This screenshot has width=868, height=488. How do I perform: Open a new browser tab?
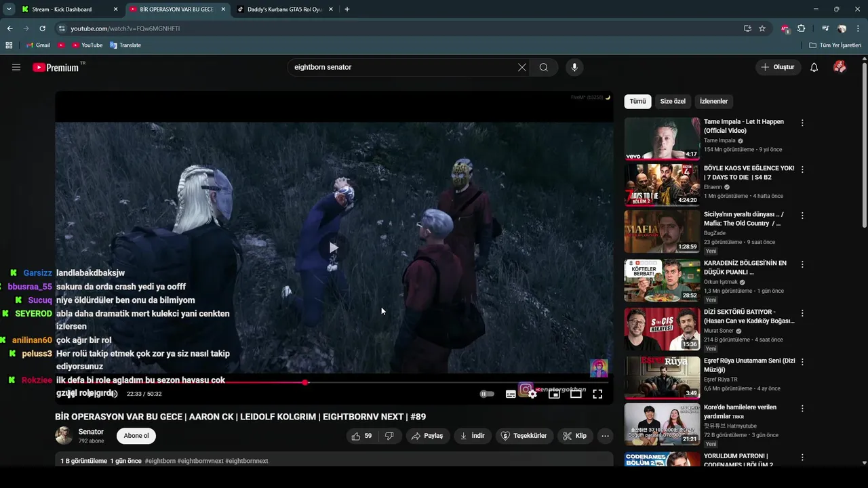tap(347, 9)
